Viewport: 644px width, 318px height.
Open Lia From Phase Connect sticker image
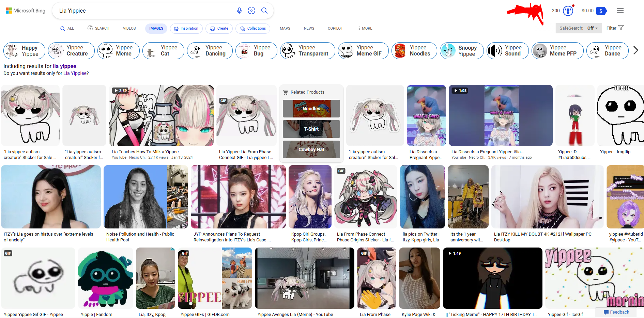pyautogui.click(x=366, y=197)
